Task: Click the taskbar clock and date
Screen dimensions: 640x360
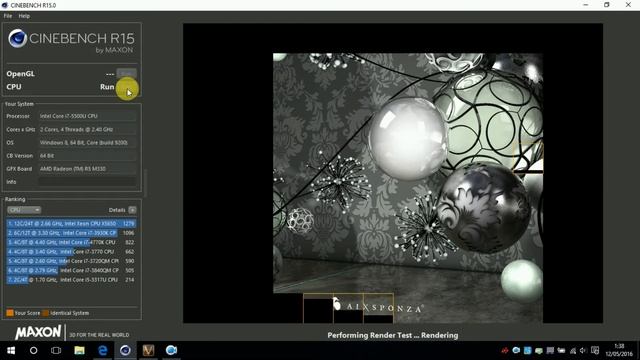Action: coord(619,350)
